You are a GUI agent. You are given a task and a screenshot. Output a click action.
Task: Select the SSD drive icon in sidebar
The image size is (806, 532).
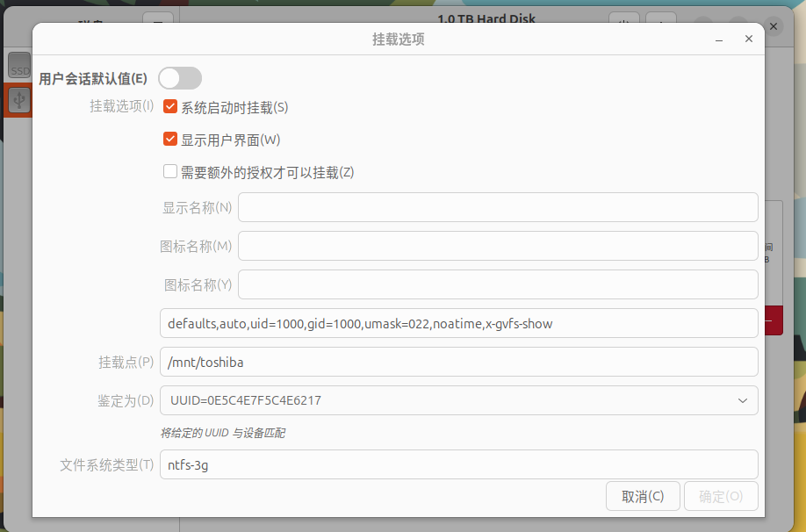pos(19,66)
